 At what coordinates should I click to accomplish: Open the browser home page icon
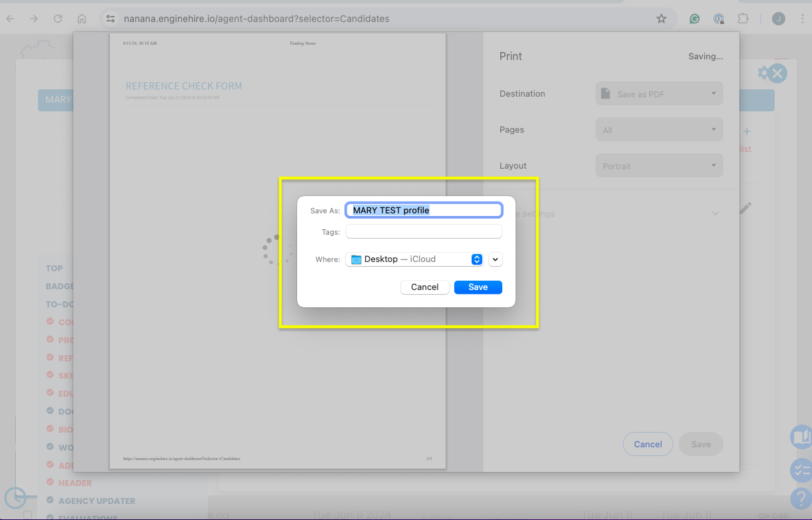click(x=82, y=19)
